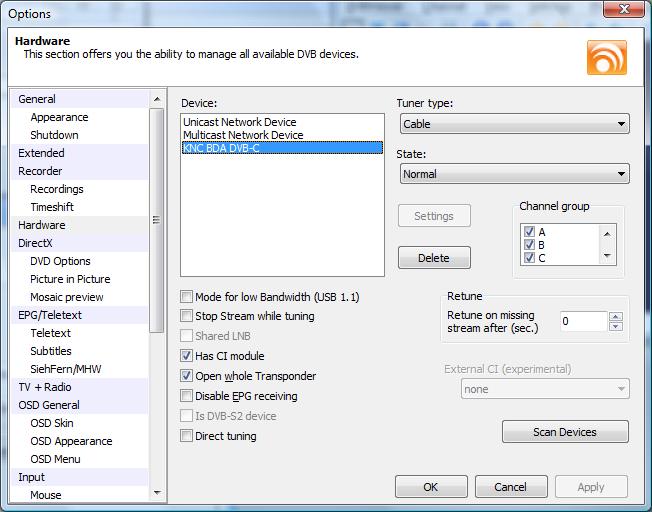This screenshot has width=652, height=512.
Task: Open the Tuner type dropdown
Action: (513, 124)
